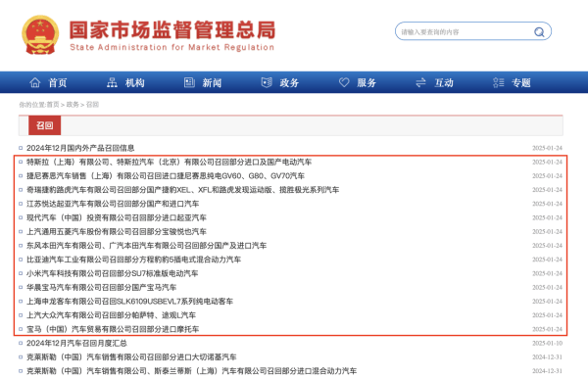Open the Tesla (特斯拉) recall notice

point(169,162)
